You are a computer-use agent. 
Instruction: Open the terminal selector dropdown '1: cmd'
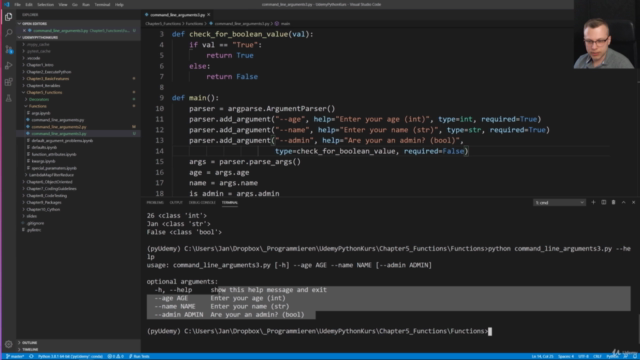[559, 202]
